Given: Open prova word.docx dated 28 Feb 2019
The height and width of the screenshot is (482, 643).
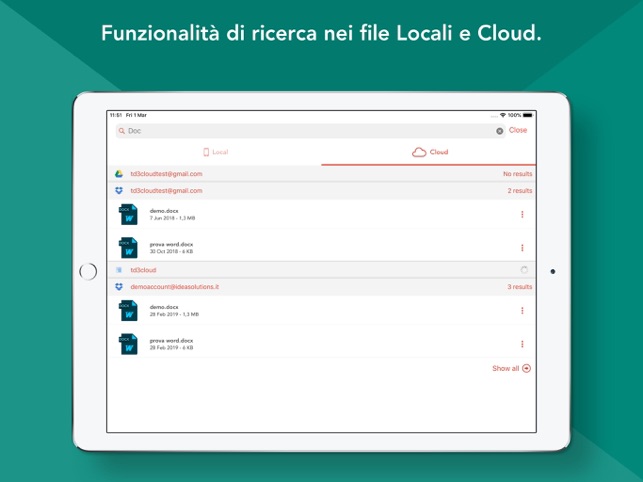Looking at the screenshot, I should pyautogui.click(x=322, y=344).
